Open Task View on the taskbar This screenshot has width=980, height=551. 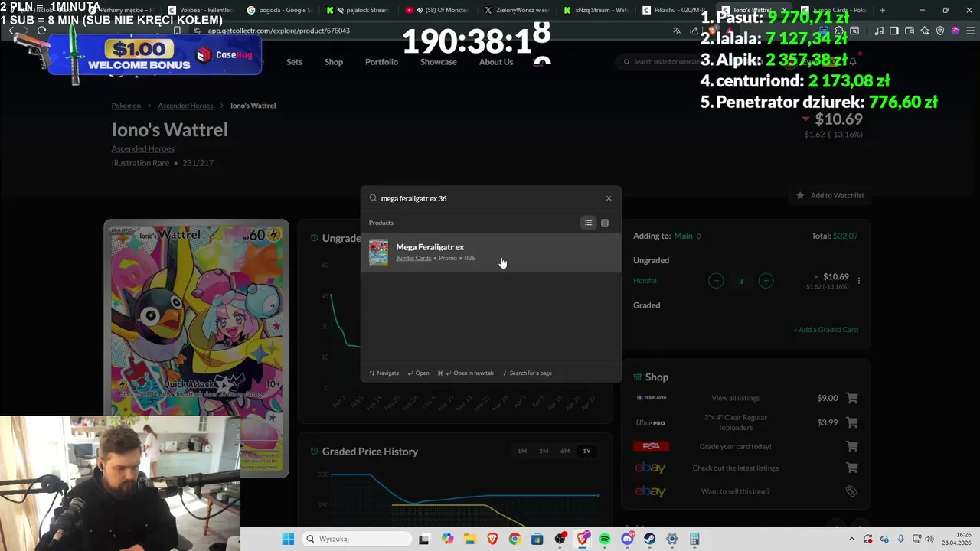424,539
